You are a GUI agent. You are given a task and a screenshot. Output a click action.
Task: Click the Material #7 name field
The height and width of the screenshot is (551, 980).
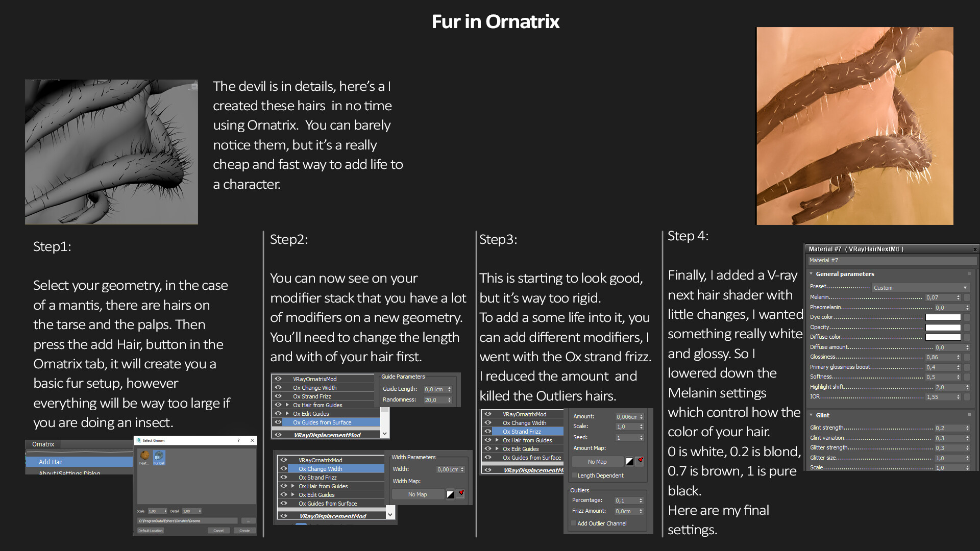coord(892,261)
